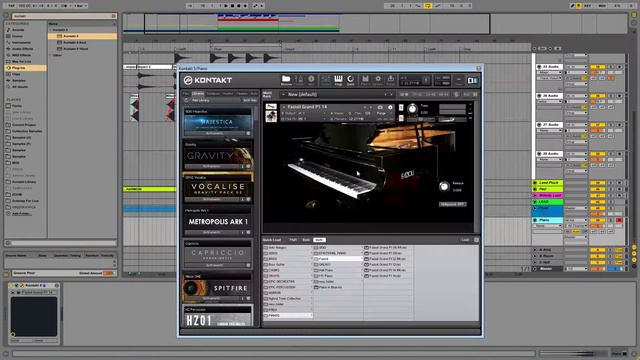Screen dimensions: 640x360
Task: Select Drums category in Ableton browser
Action: pyautogui.click(x=17, y=36)
